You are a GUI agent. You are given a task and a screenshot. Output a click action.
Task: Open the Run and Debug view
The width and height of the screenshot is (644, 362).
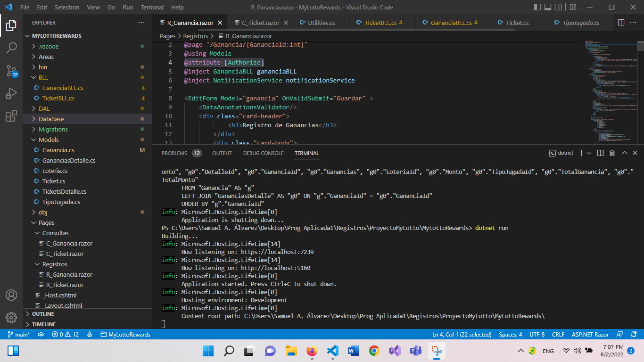11,93
